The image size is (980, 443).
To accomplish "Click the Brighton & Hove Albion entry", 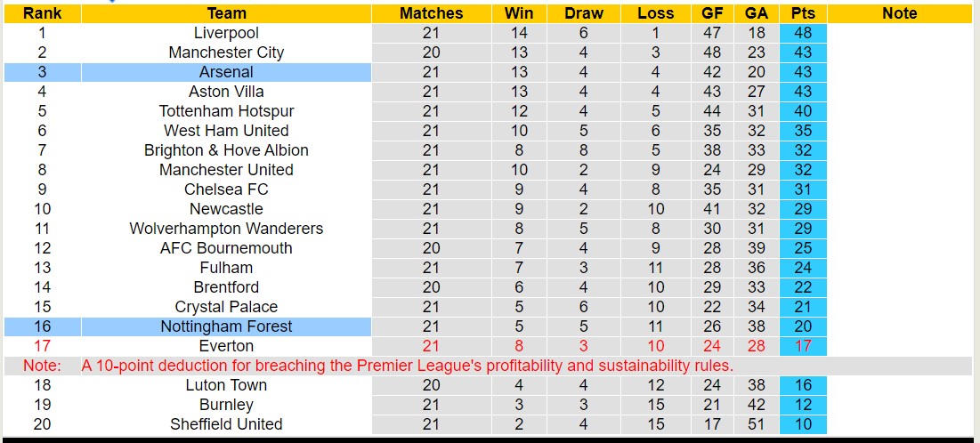I will [226, 150].
